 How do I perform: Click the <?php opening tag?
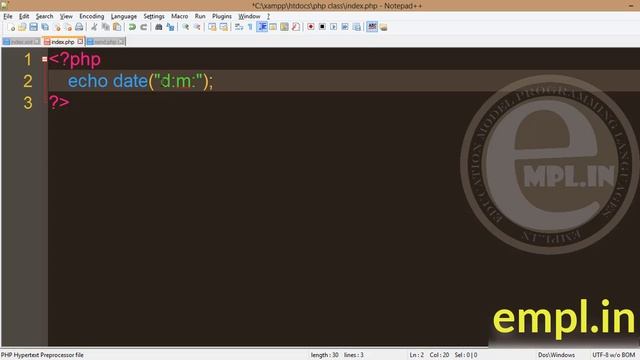coord(75,60)
